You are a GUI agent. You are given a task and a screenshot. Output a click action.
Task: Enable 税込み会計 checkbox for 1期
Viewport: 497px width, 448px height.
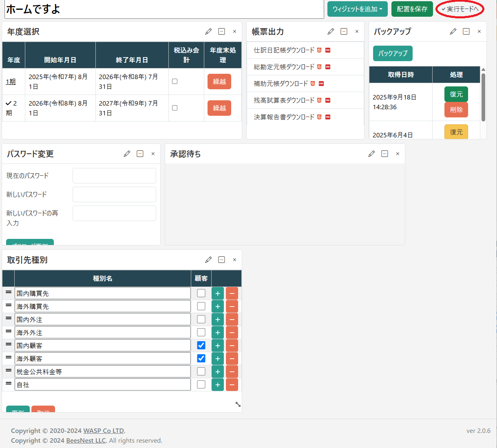point(175,82)
